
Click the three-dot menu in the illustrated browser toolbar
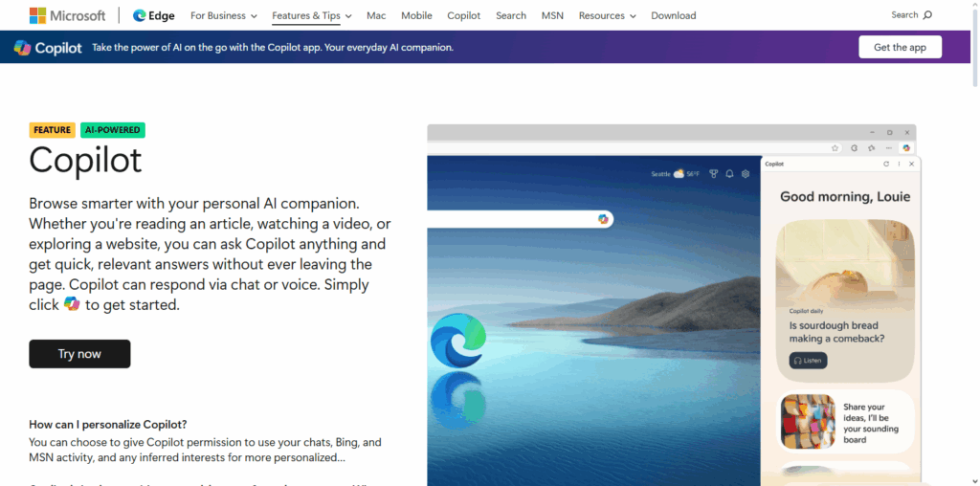click(x=889, y=148)
